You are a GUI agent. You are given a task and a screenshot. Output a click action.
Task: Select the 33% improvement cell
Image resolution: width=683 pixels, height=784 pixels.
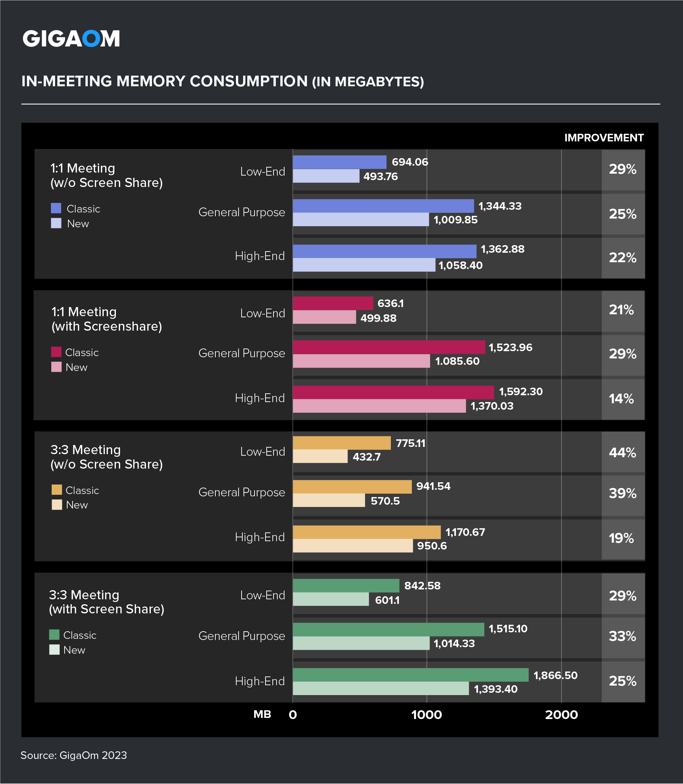point(622,637)
